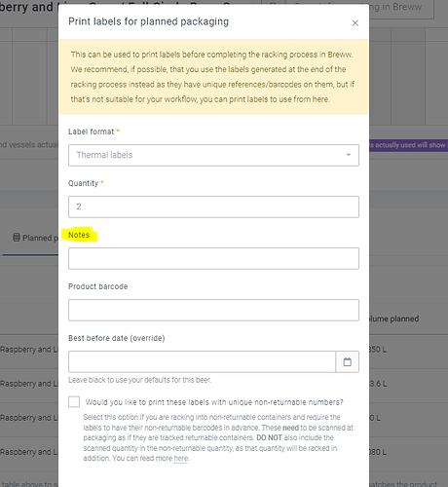Click the unique non-returnable numbers question text

214,402
